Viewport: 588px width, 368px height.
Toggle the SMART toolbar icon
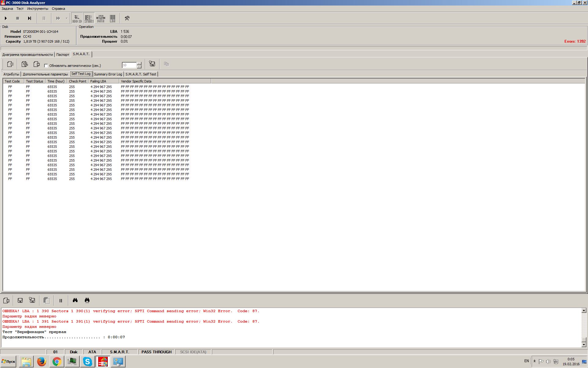[89, 18]
